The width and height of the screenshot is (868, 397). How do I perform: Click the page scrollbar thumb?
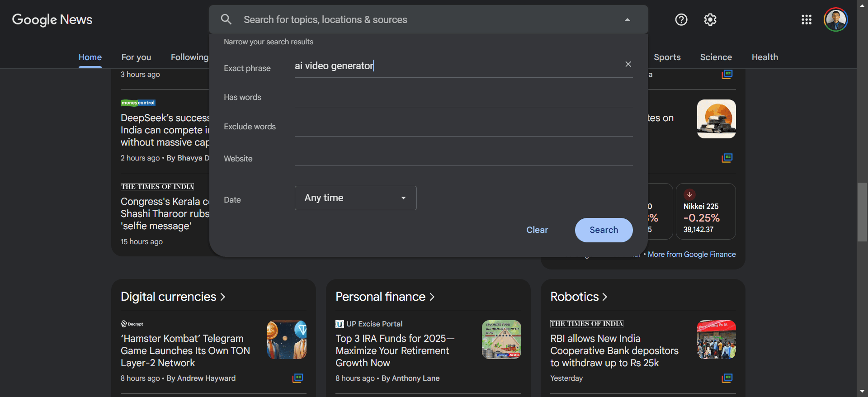(x=862, y=212)
